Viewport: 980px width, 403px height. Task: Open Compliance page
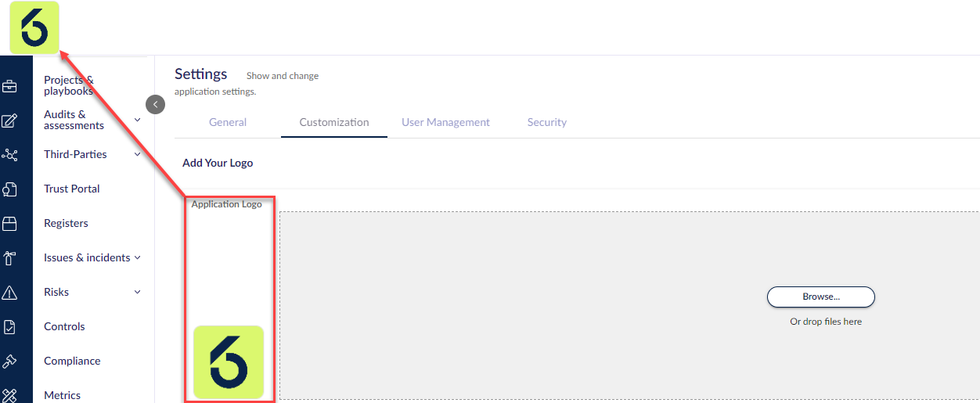(72, 361)
